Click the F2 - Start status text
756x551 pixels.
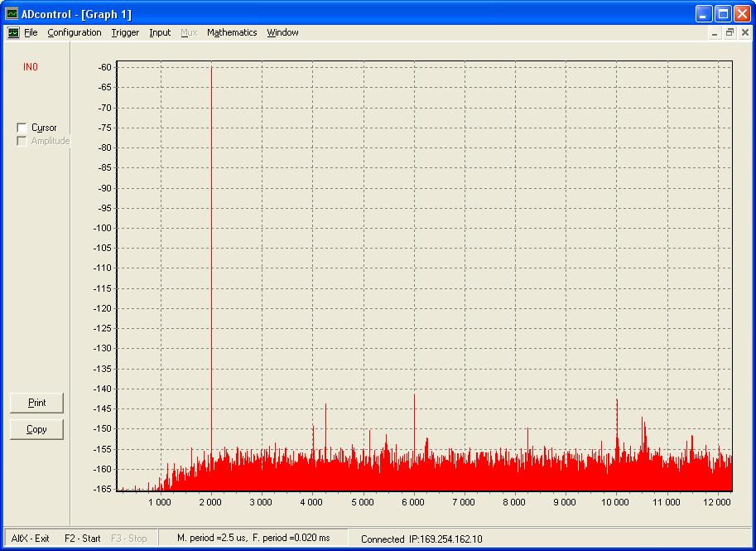[x=83, y=539]
